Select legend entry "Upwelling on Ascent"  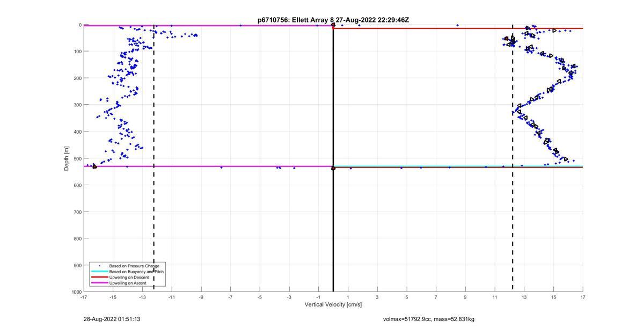click(128, 283)
